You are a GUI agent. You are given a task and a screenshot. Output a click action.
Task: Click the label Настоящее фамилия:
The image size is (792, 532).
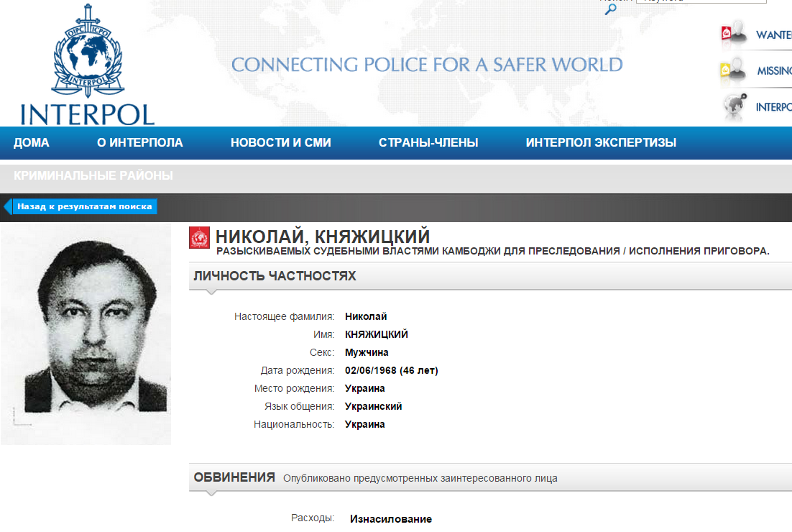[x=284, y=316]
